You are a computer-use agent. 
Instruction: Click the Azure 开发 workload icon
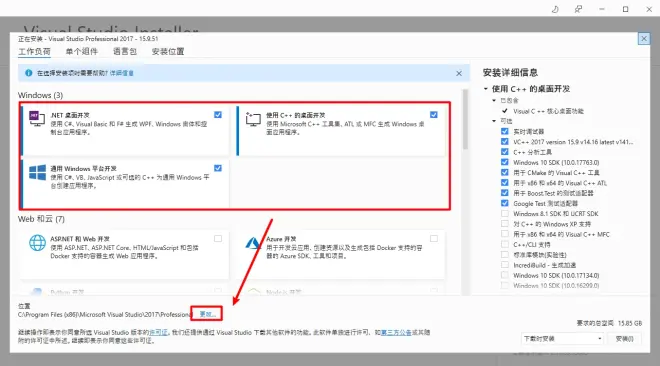tap(253, 243)
